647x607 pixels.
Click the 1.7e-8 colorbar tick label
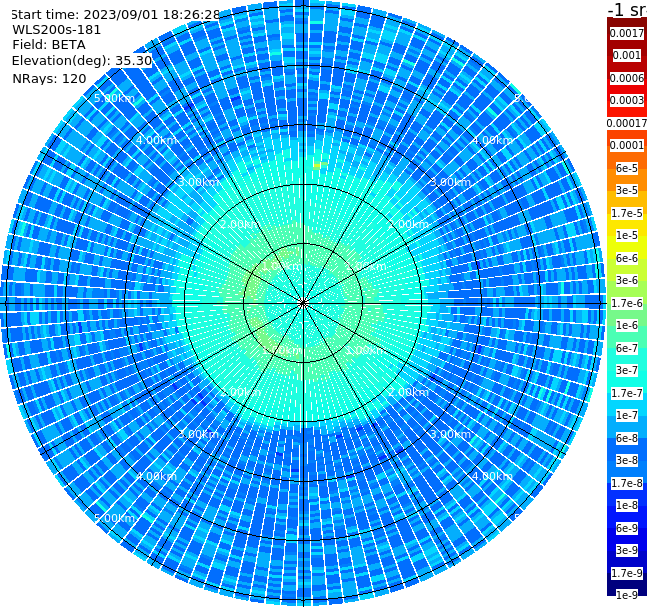pos(627,483)
